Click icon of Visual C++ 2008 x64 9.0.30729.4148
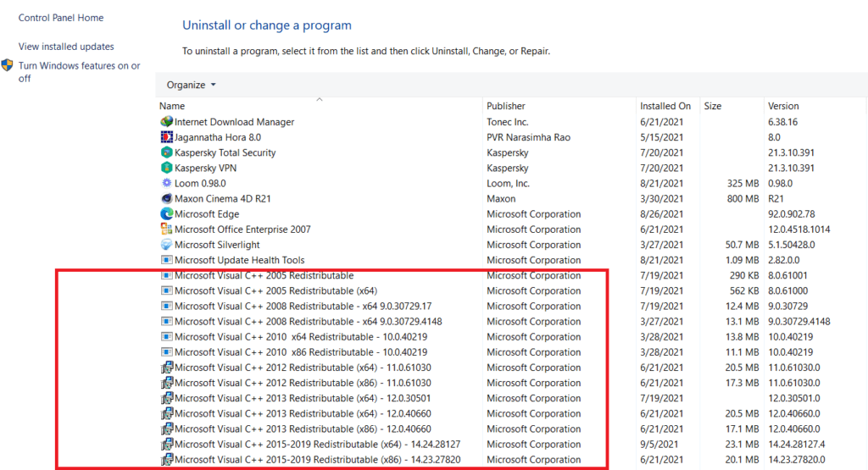Screen dimensions: 868x470 [167, 321]
